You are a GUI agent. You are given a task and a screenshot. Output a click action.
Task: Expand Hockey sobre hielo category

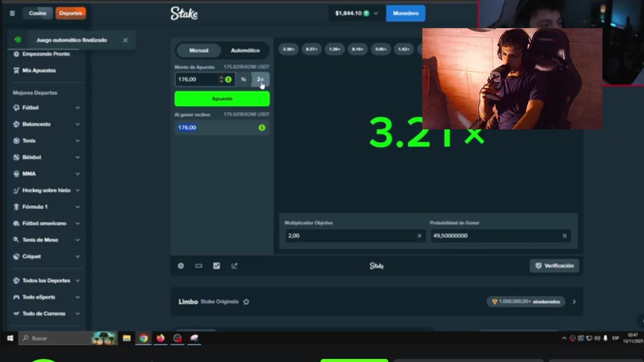(x=77, y=190)
